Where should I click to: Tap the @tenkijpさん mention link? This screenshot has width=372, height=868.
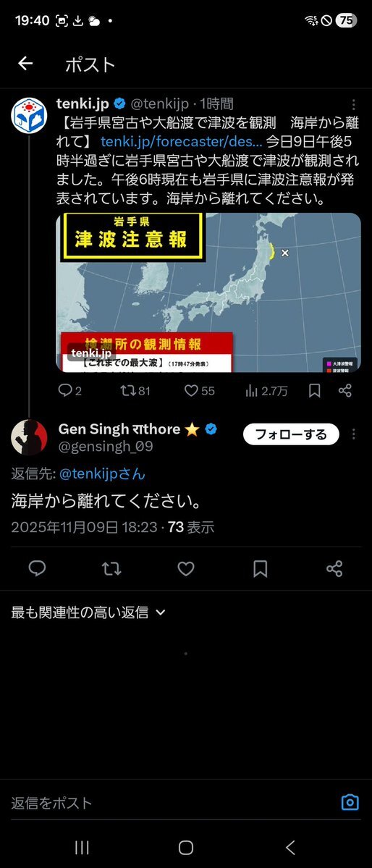point(102,474)
